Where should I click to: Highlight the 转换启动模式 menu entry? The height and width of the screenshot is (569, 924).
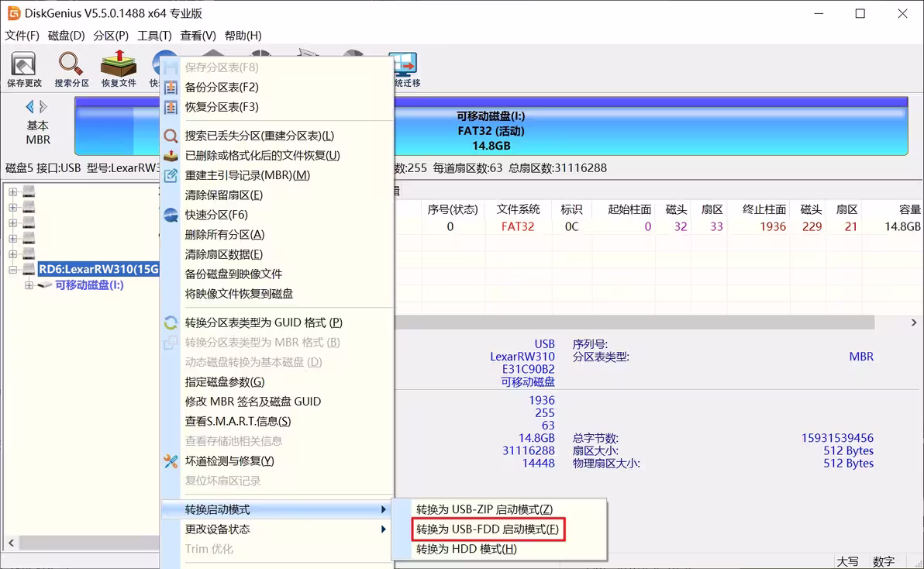[278, 509]
